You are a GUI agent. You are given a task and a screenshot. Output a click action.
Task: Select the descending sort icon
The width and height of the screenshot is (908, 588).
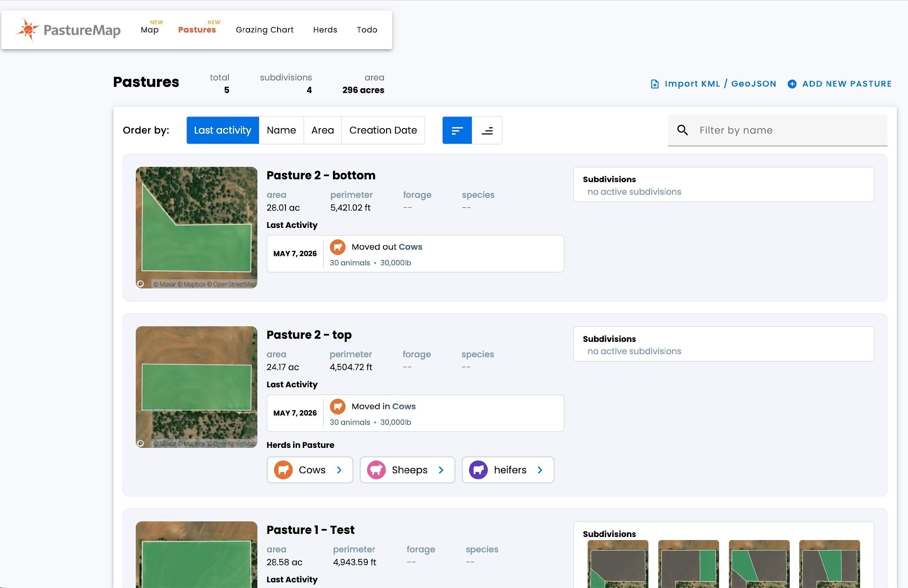457,130
